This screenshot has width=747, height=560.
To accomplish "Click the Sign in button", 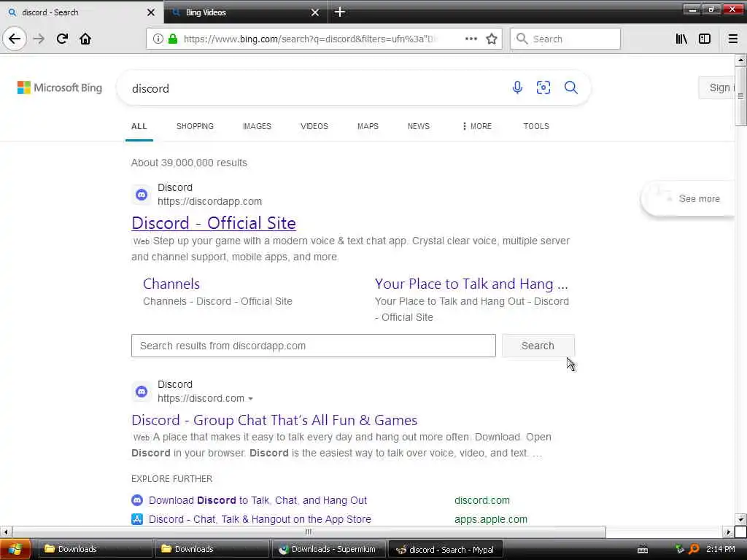I will [716, 87].
